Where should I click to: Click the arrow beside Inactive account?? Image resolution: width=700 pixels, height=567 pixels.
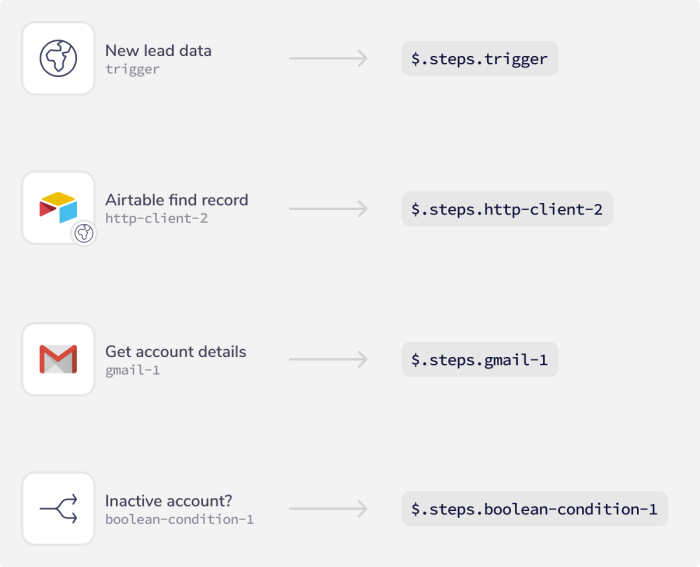point(329,509)
